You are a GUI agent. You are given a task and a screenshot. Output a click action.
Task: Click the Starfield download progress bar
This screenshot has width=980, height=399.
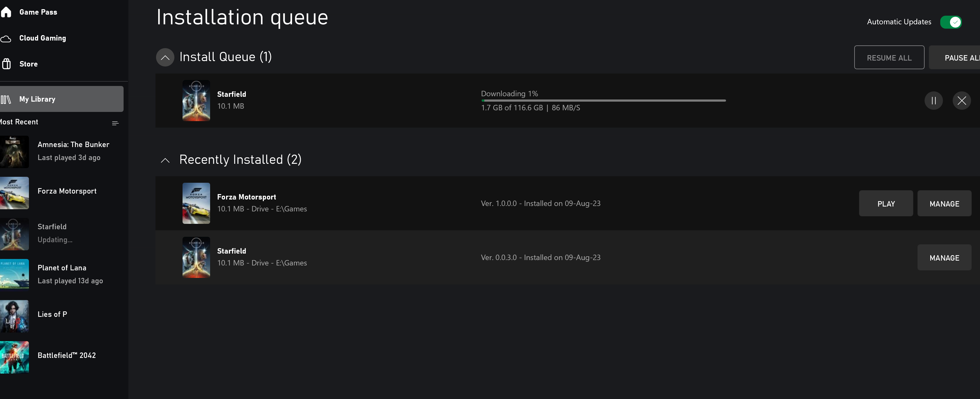point(603,101)
